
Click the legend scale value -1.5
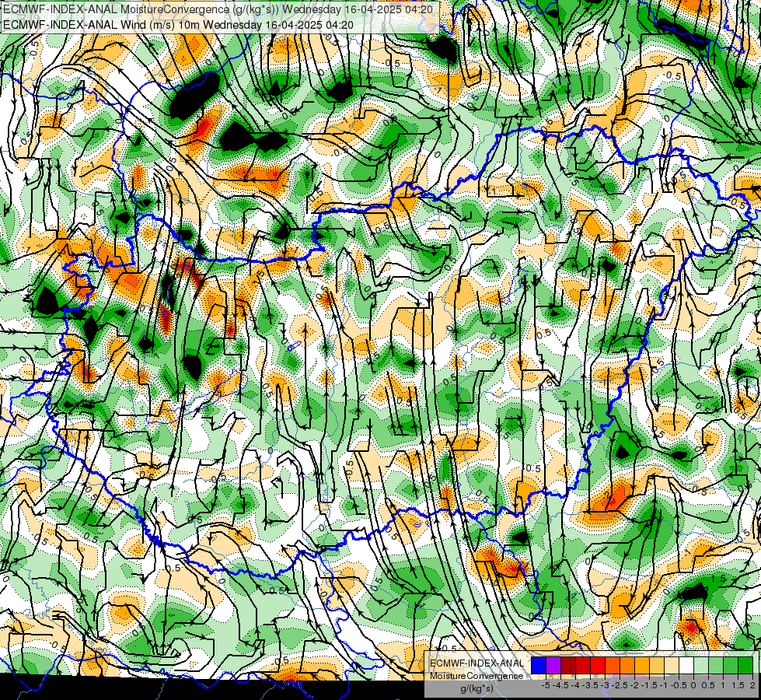point(649,685)
